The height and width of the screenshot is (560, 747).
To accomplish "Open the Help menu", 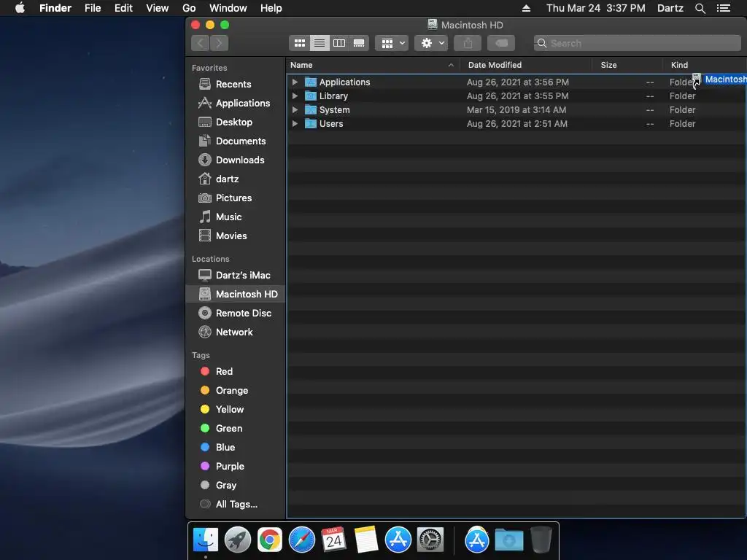I will (x=271, y=8).
